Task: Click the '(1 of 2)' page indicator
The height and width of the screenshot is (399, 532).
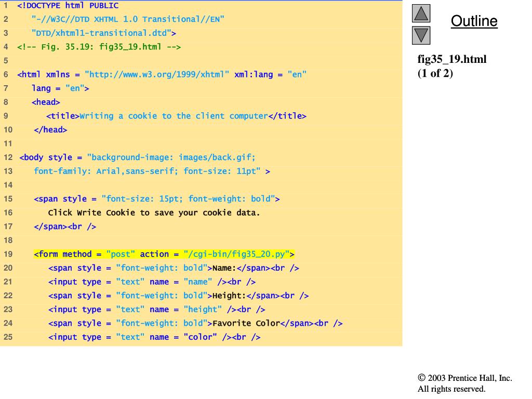Action: coord(435,73)
